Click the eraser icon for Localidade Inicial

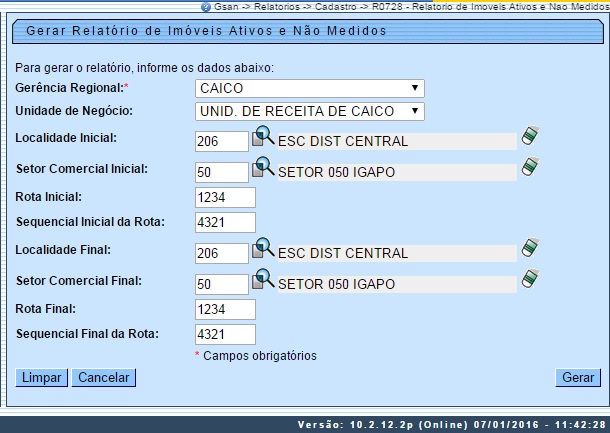click(530, 136)
